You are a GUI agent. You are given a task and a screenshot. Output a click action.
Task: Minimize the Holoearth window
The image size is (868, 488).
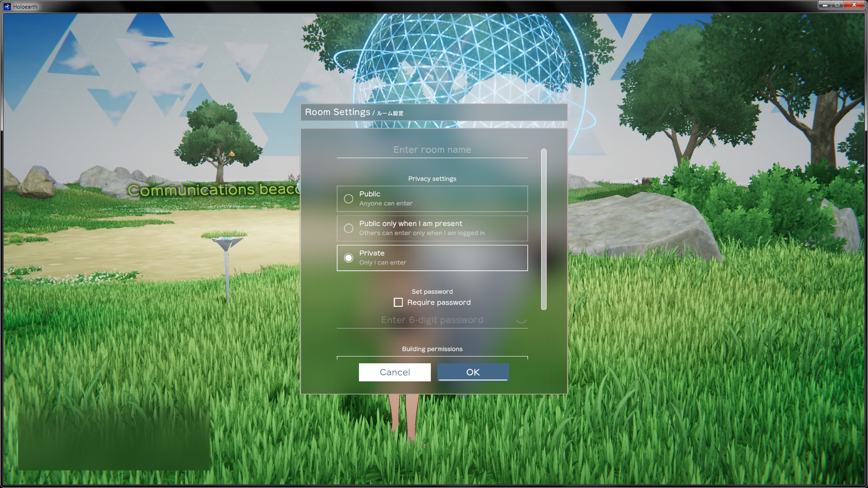[824, 5]
